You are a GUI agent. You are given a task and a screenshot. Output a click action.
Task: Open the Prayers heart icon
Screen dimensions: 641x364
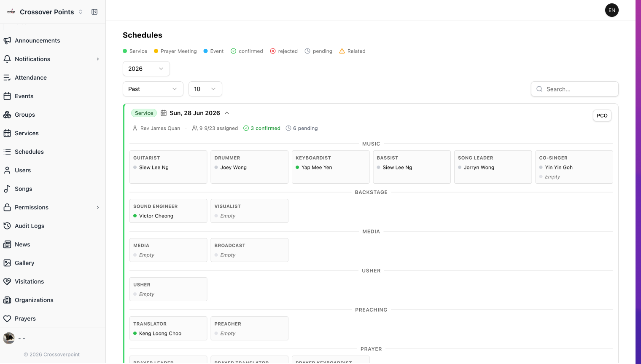(x=7, y=318)
